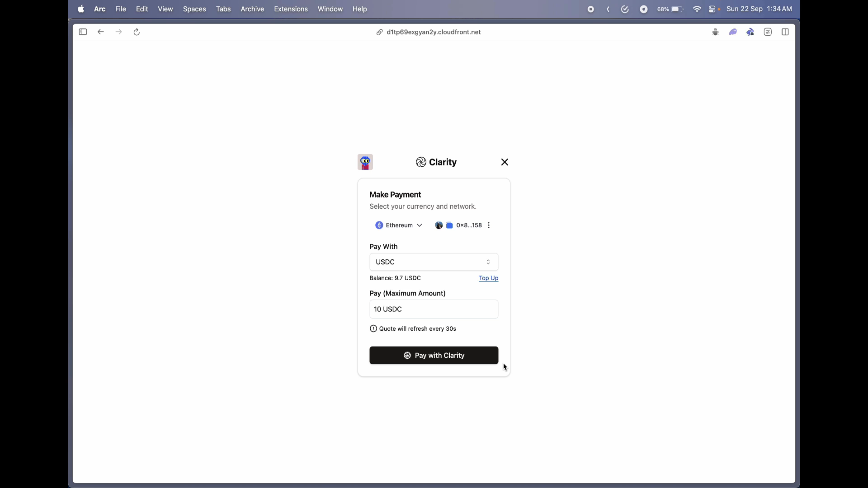Open the three-dot wallet options menu

[x=489, y=225]
